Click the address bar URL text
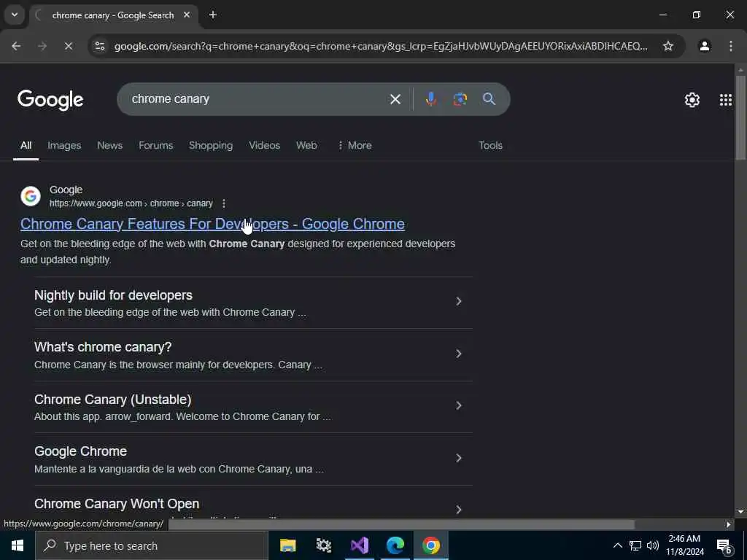 (381, 46)
